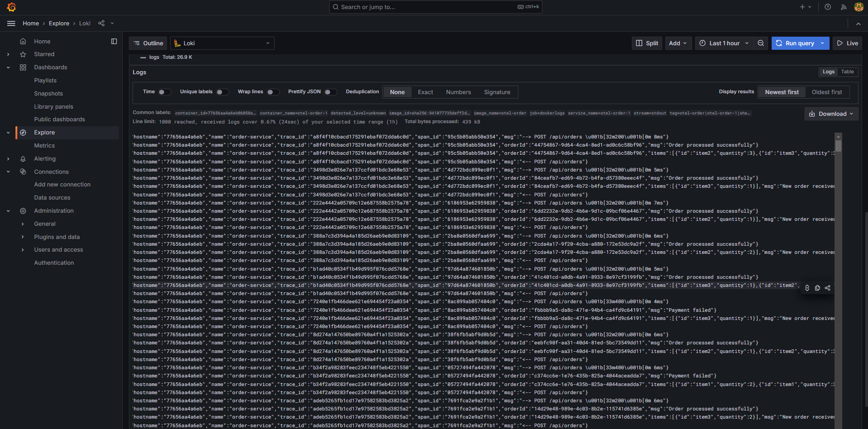Click the log row show context icon
The image size is (868, 429).
[x=807, y=288]
